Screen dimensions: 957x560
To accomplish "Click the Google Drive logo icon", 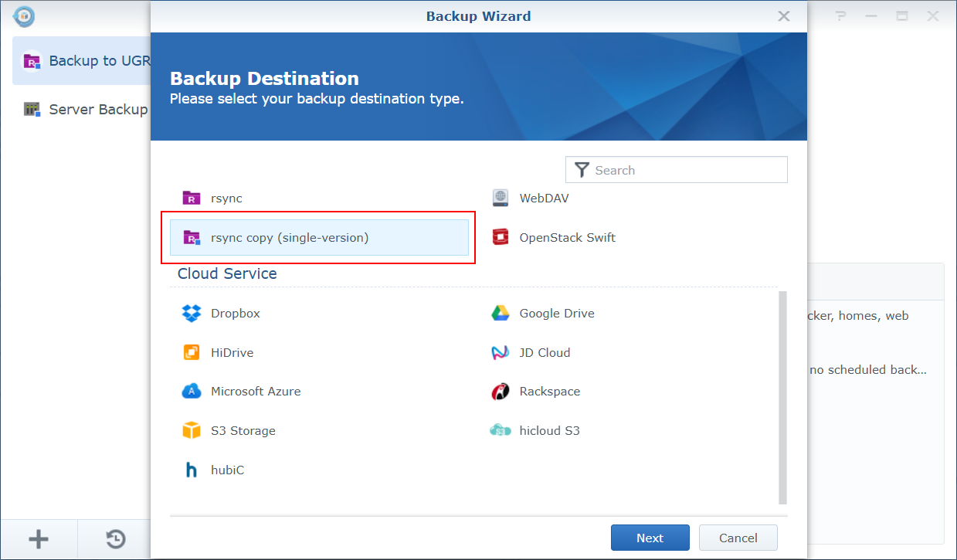I will [x=501, y=314].
